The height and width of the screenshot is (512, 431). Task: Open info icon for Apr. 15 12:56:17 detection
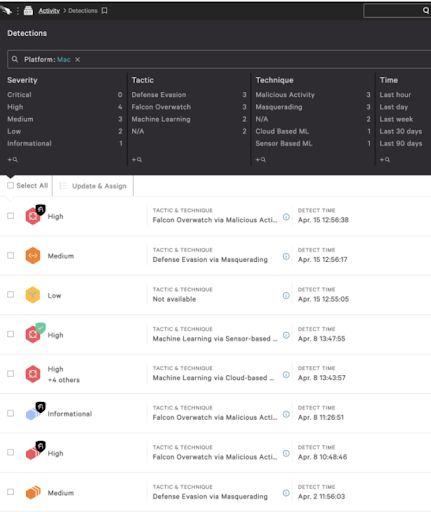coord(286,256)
